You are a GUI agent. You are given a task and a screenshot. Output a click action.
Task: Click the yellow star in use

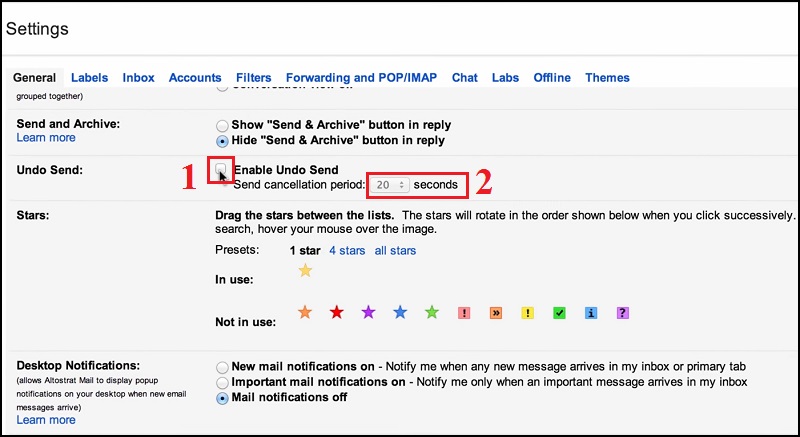pos(305,271)
